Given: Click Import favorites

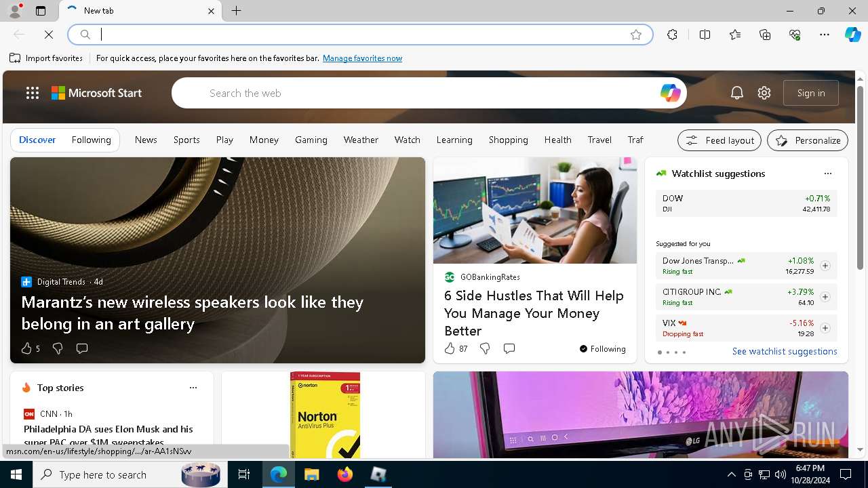Looking at the screenshot, I should click(46, 58).
